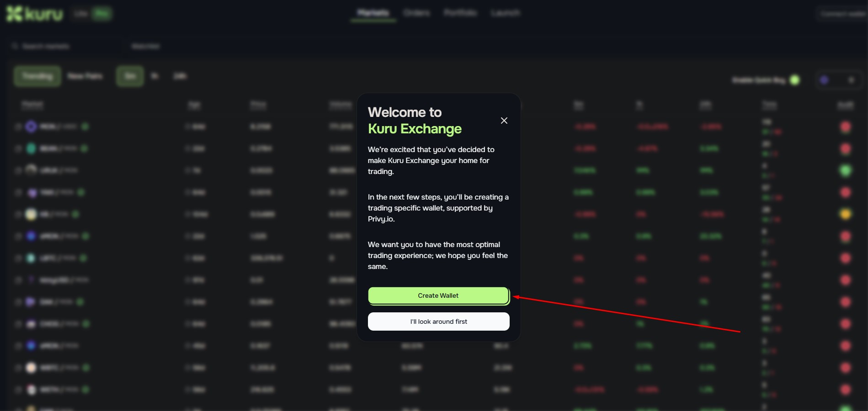Click the star icon on the first market row
The height and width of the screenshot is (411, 868).
18,126
